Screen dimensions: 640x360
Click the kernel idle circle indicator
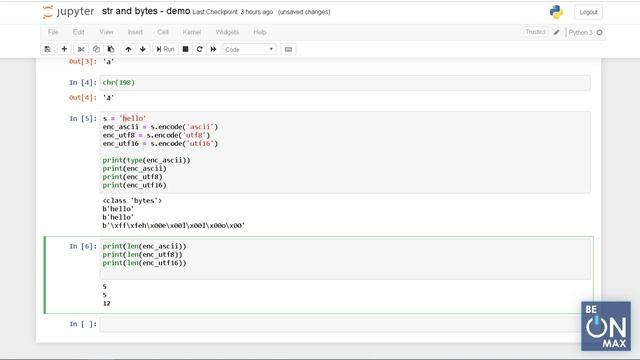[599, 32]
